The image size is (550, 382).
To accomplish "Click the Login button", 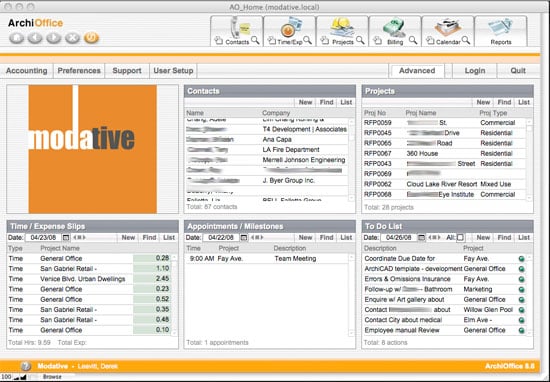I will pos(475,71).
